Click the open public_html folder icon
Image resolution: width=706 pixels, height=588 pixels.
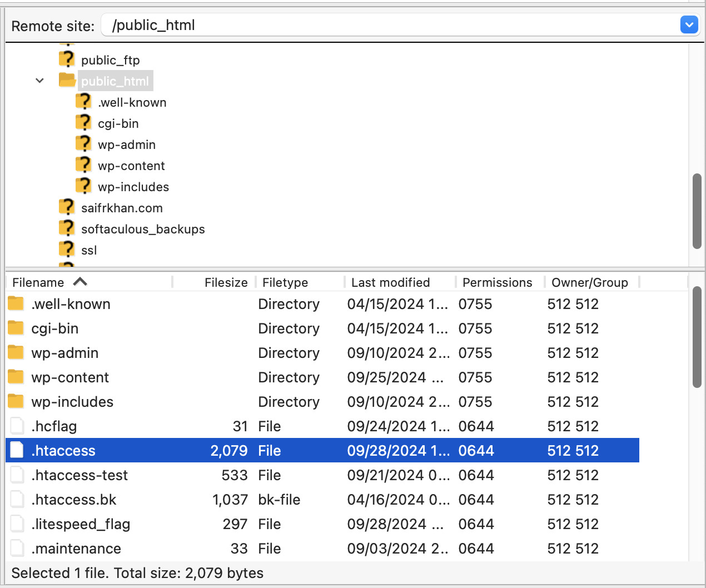pyautogui.click(x=67, y=81)
